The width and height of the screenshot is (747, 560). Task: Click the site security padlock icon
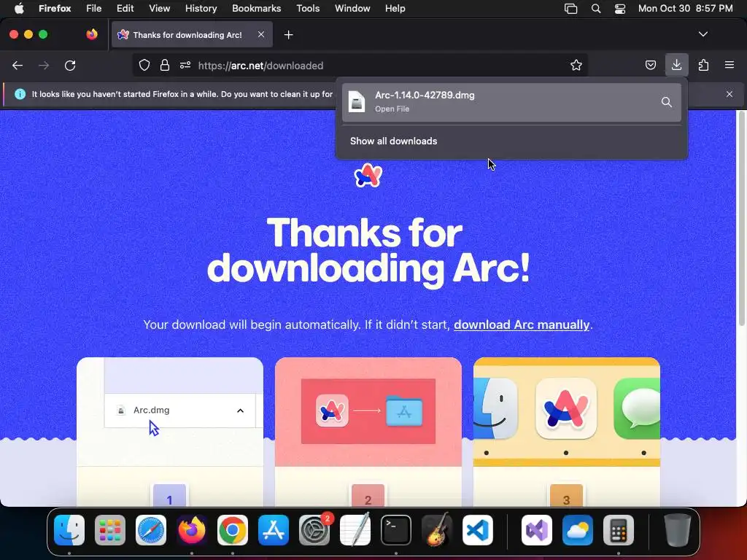[x=165, y=65]
